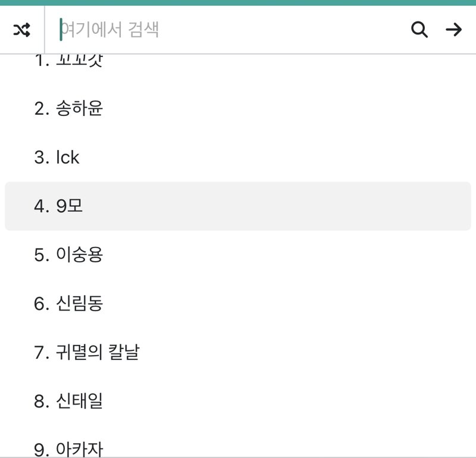Screen dimensions: 476x458
Task: Choose highlighted entry '9모'
Action: point(237,206)
